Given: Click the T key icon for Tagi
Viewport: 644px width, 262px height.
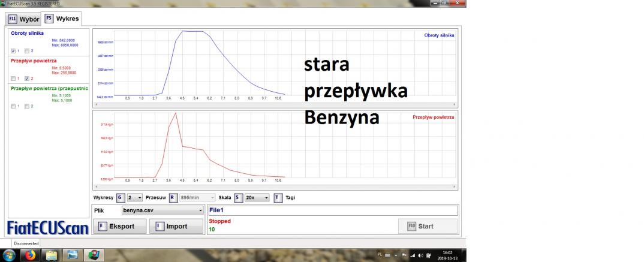Looking at the screenshot, I should (278, 197).
